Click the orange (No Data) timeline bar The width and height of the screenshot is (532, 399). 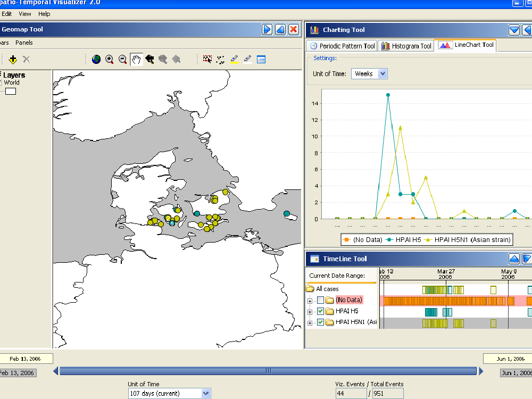coord(444,301)
